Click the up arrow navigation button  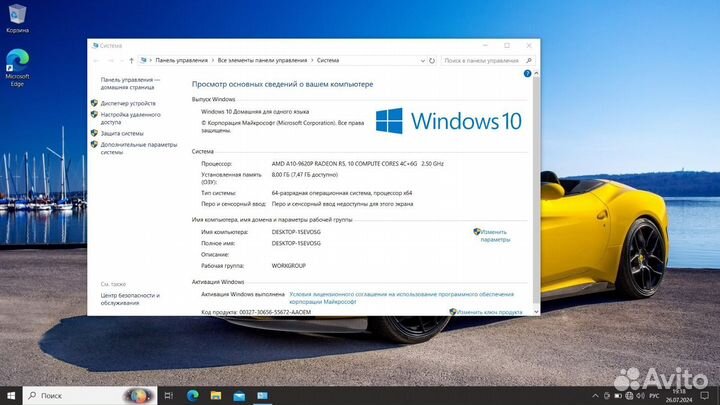[130, 60]
